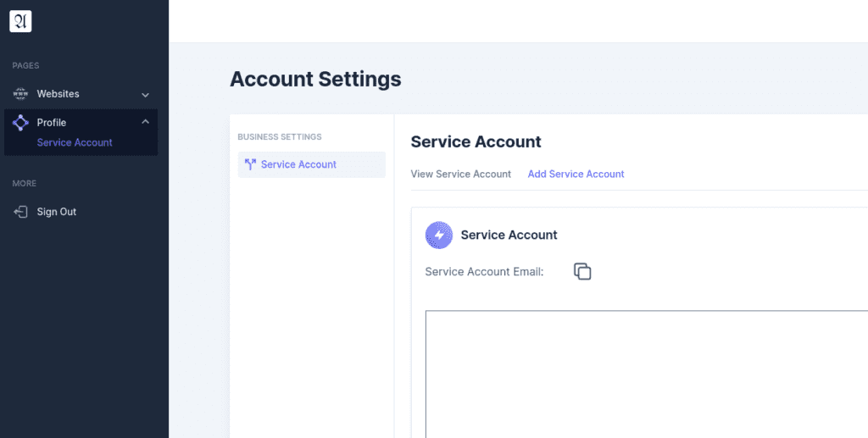Image resolution: width=868 pixels, height=438 pixels.
Task: Select Service Account in Business Settings
Action: click(x=312, y=165)
